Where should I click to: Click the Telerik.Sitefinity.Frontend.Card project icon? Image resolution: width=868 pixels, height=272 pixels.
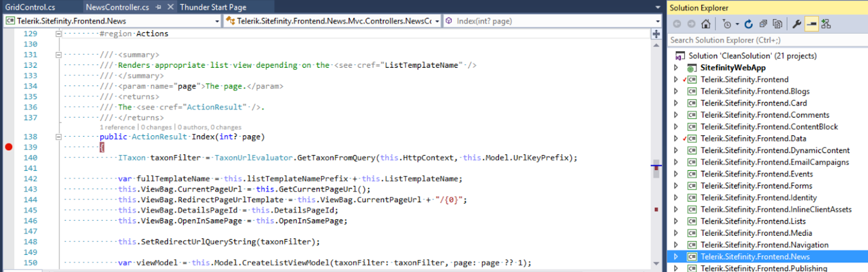click(692, 103)
